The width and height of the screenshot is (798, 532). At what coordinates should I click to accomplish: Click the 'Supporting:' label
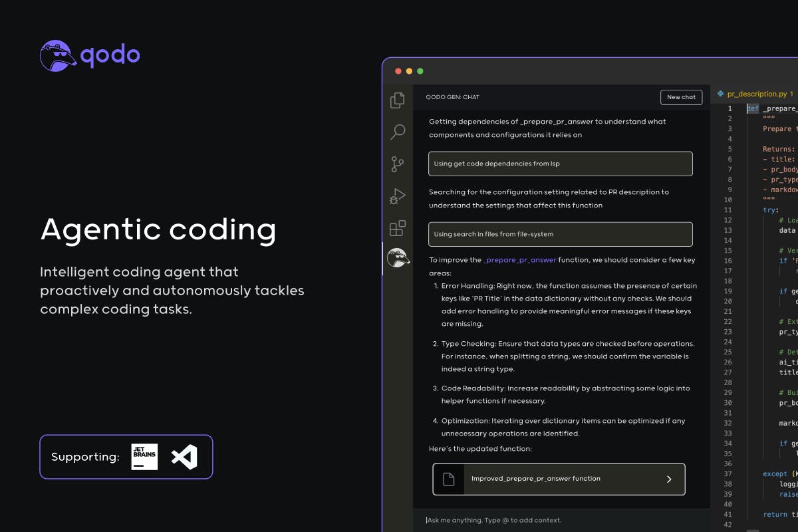(x=85, y=458)
